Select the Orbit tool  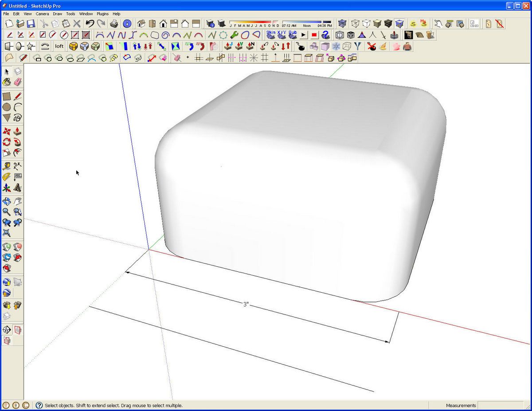7,202
